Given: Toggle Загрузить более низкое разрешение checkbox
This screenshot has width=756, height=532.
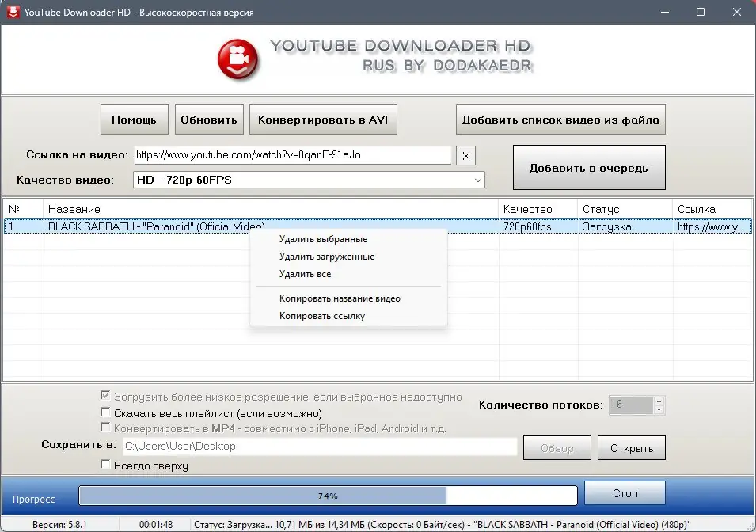Looking at the screenshot, I should click(x=105, y=396).
